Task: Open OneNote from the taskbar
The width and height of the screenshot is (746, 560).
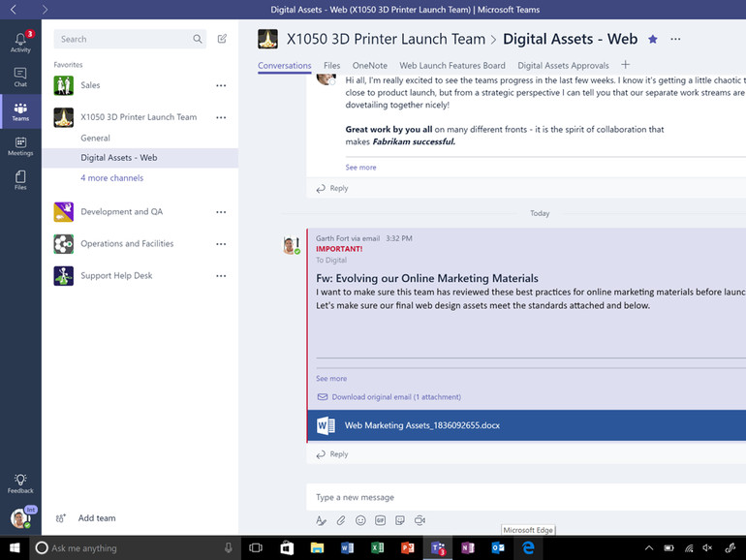Action: (x=468, y=548)
